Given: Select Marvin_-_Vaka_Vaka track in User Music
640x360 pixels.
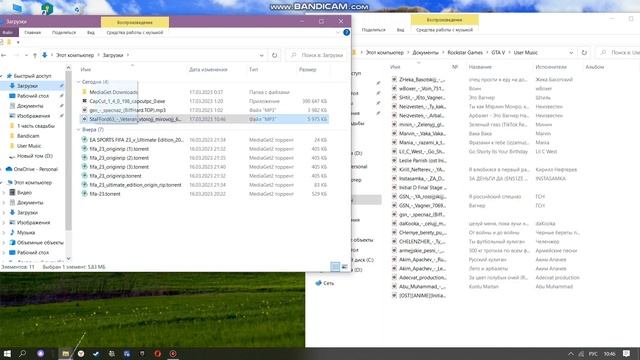Looking at the screenshot, I should point(422,133).
